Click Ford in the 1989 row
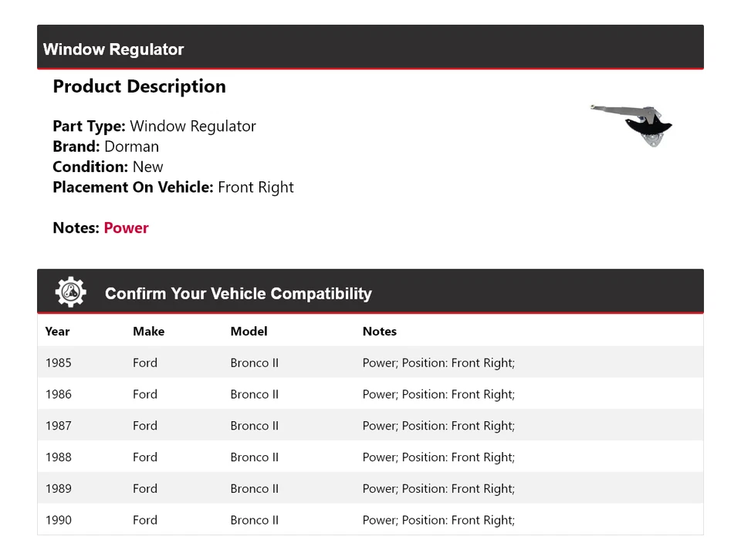Screen dimensions: 741x560 point(144,489)
